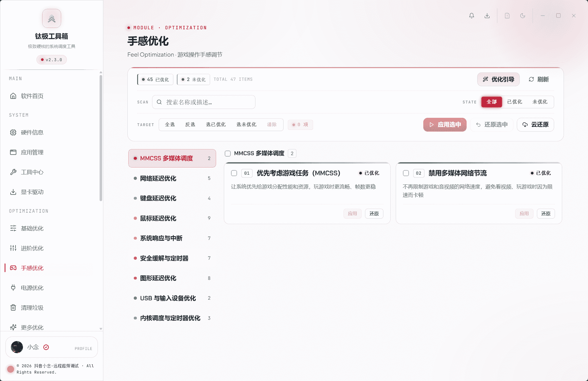Open 更多优化 more optimizations
588x381 pixels.
click(52, 327)
